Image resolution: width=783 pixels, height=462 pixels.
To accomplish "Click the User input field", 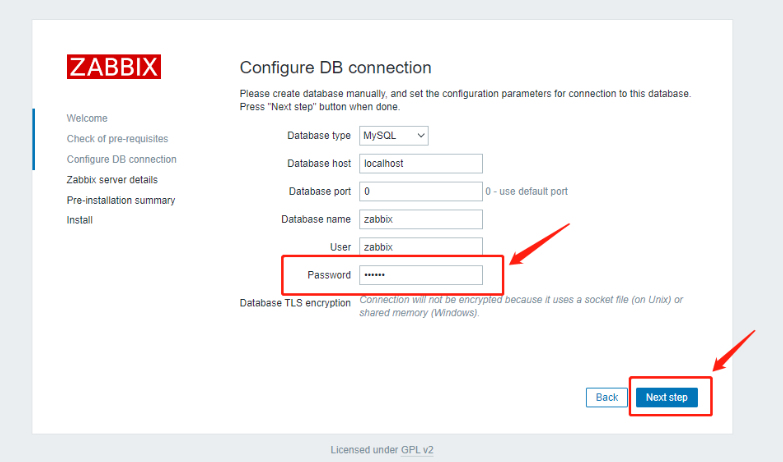I will 421,247.
